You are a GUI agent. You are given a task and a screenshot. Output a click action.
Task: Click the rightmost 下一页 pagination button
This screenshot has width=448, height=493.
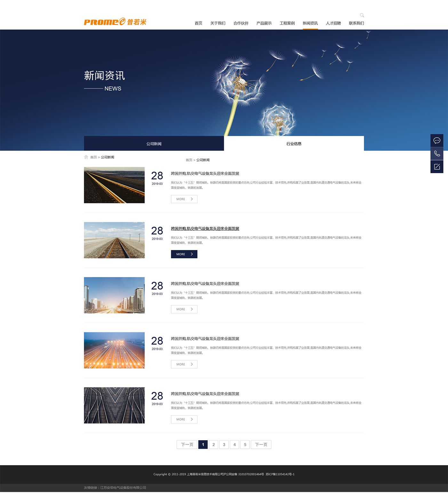click(x=261, y=445)
